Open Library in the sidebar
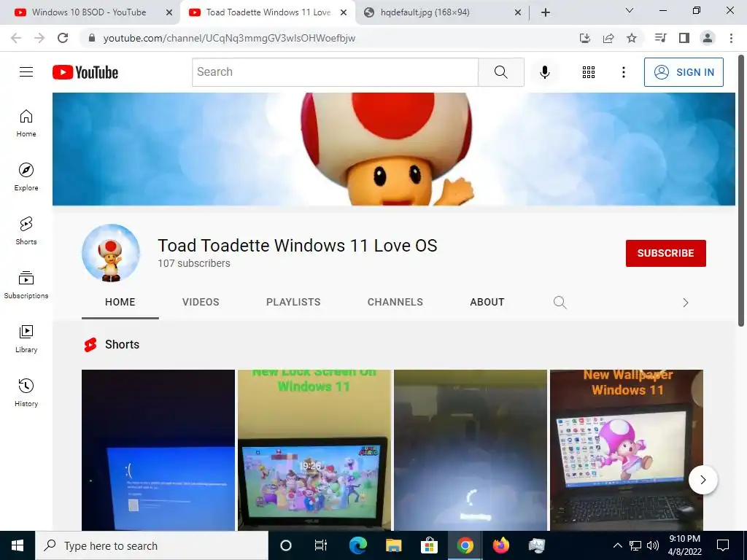The image size is (747, 560). pyautogui.click(x=26, y=338)
